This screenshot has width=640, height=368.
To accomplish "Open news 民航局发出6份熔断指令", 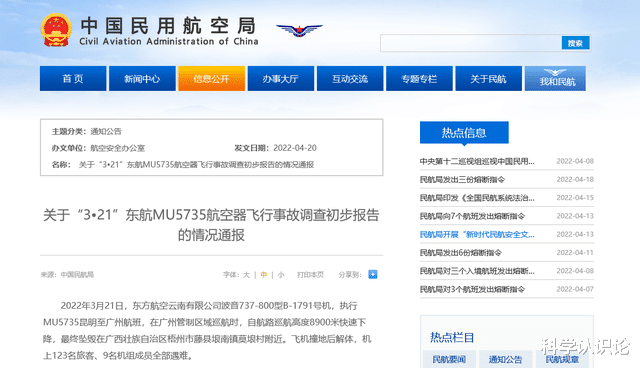I will coord(461,253).
